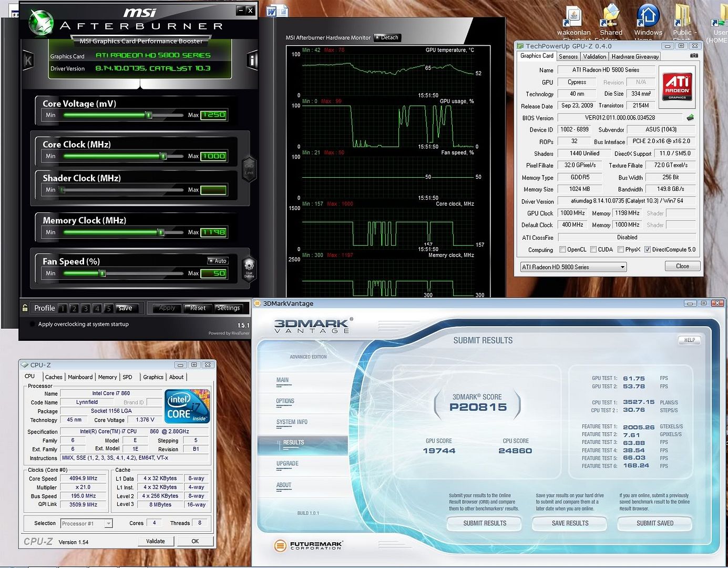Open the Graphics tab in CPU-Z
Screen dimensions: 728x568
point(153,377)
